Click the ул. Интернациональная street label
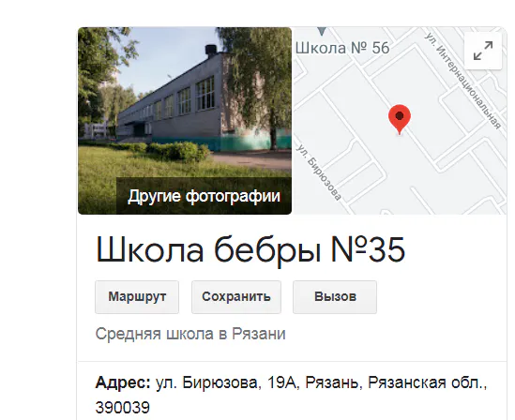The width and height of the screenshot is (515, 420). 463,81
